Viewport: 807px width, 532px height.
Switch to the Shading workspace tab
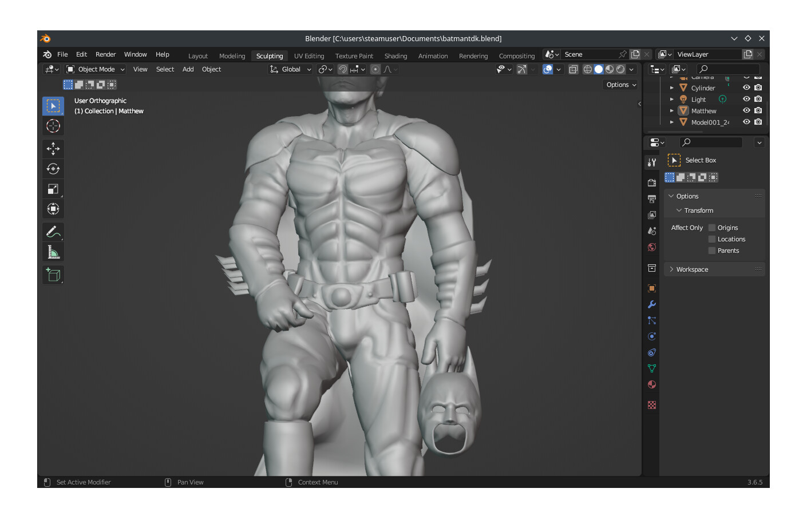click(395, 56)
